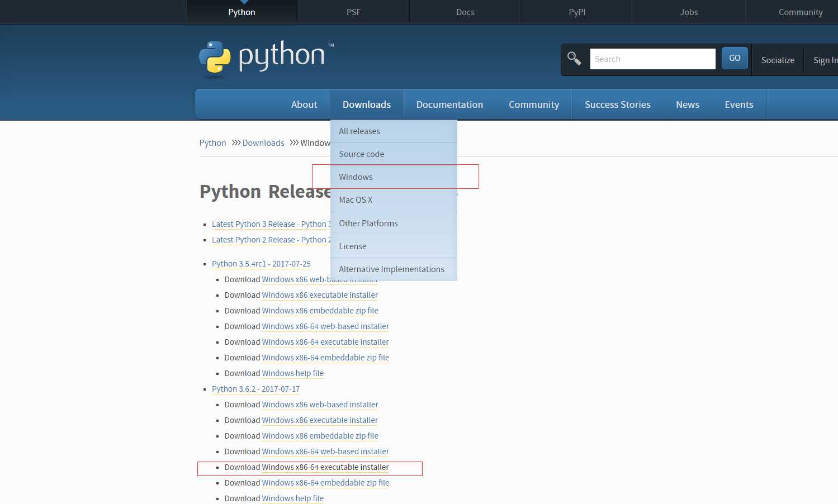This screenshot has width=838, height=504.
Task: Click the magnifying glass search icon
Action: (574, 58)
